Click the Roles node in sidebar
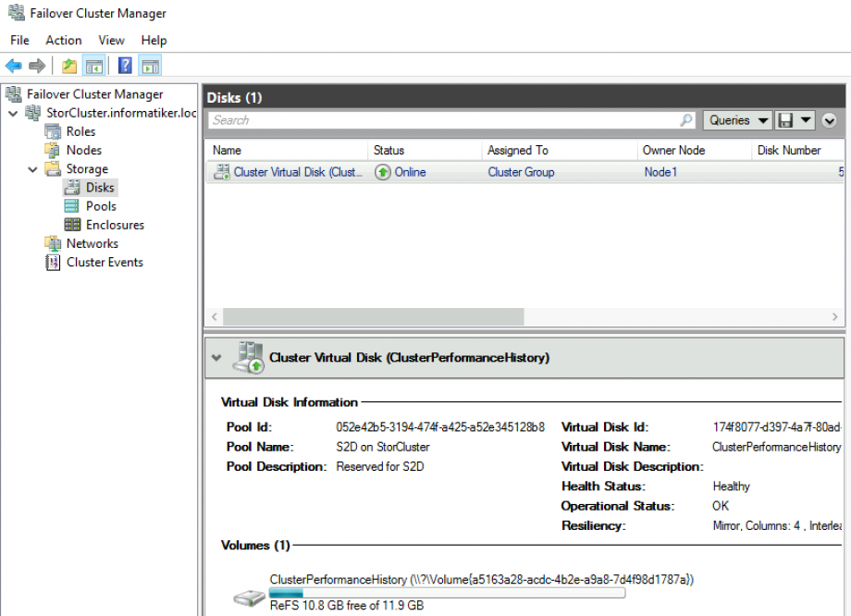Screen dimensions: 851x616 pos(80,130)
